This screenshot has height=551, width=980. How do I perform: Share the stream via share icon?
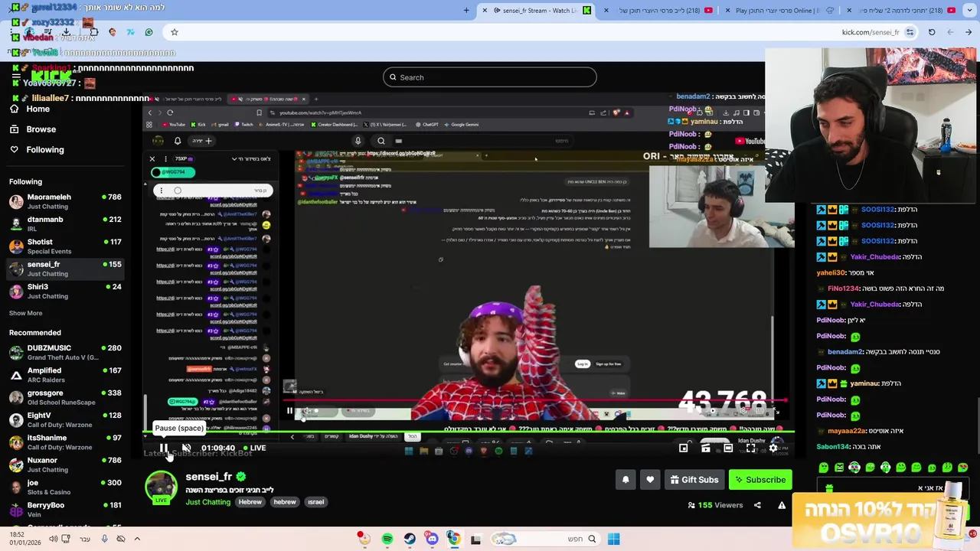coord(757,505)
